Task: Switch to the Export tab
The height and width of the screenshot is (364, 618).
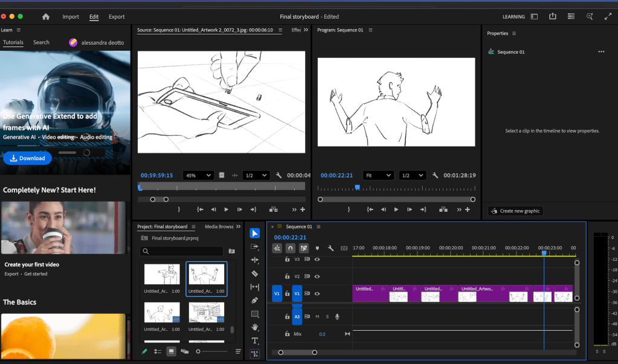Action: click(x=117, y=17)
